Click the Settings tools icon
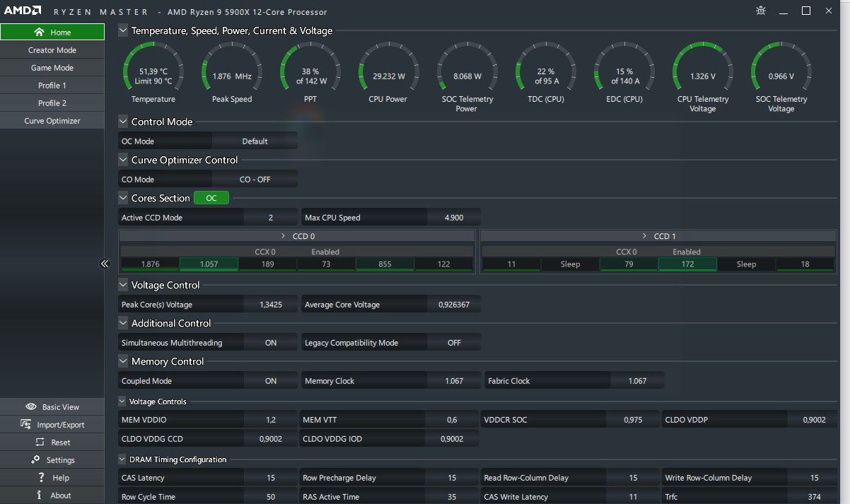 [35, 459]
